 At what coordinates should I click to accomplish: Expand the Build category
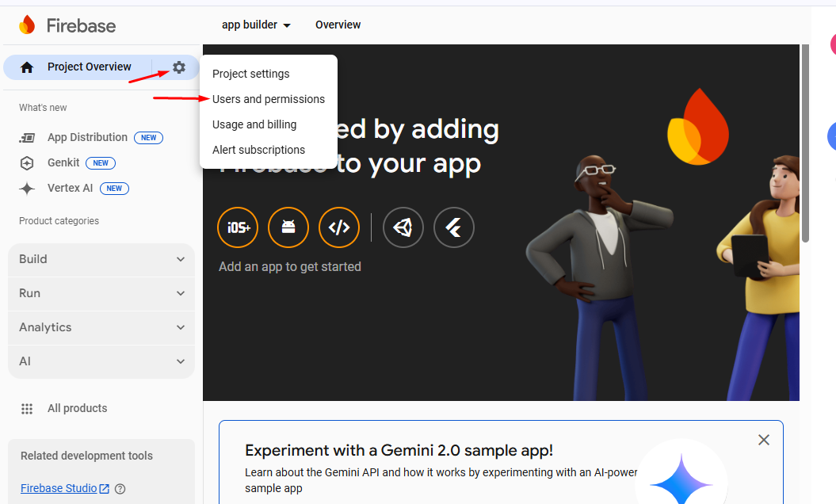(101, 259)
